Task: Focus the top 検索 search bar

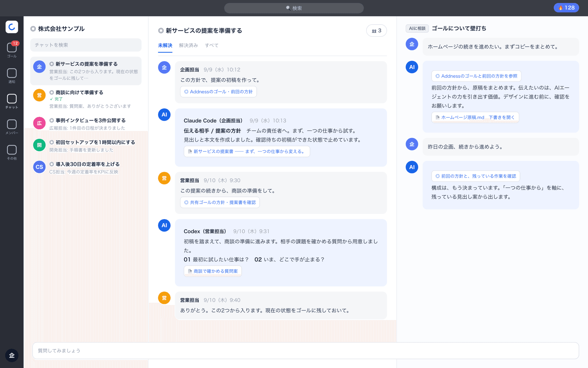Action: coord(294,8)
